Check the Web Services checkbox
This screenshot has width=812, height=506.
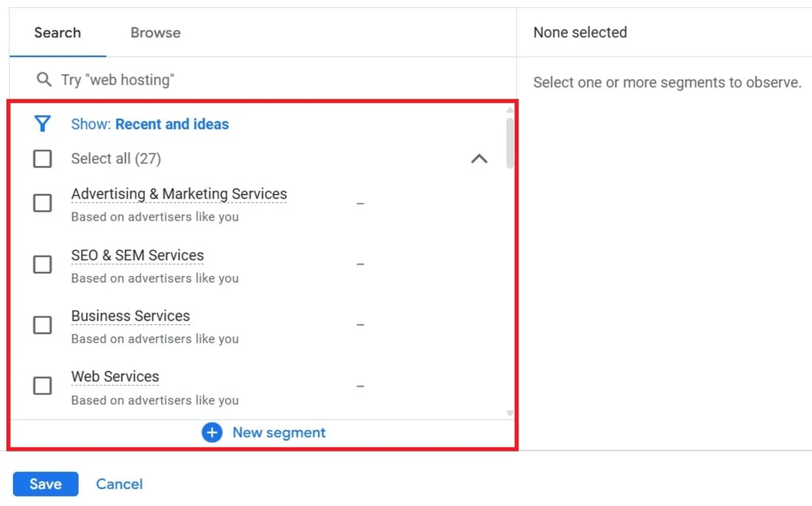[x=42, y=386]
